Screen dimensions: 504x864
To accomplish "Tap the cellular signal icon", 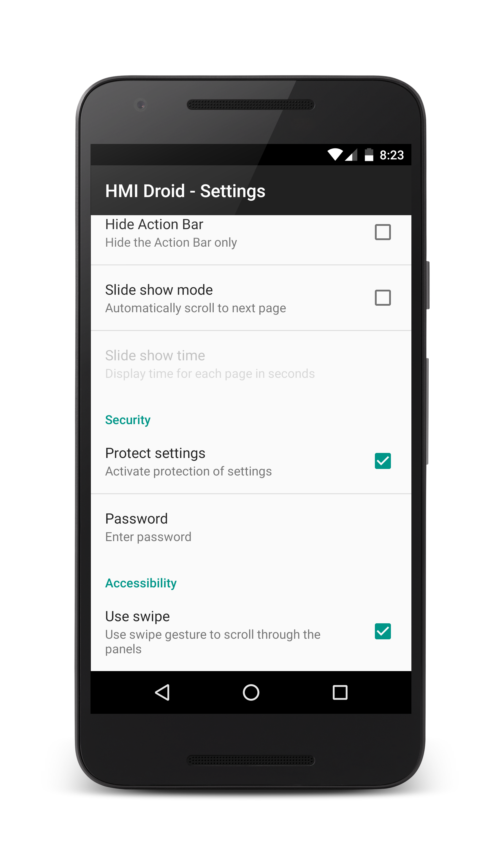I will pos(351,155).
